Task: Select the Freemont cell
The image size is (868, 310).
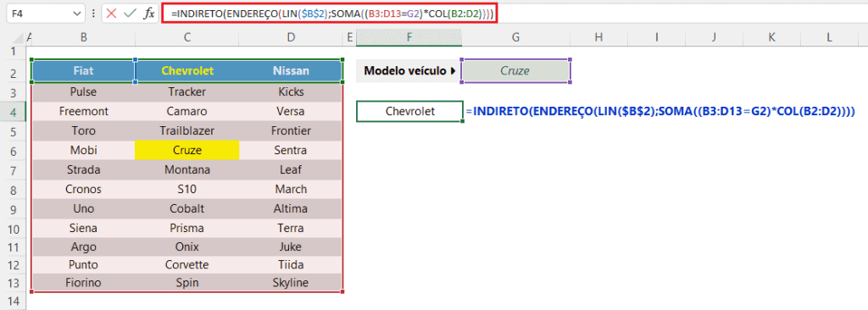Action: click(83, 111)
